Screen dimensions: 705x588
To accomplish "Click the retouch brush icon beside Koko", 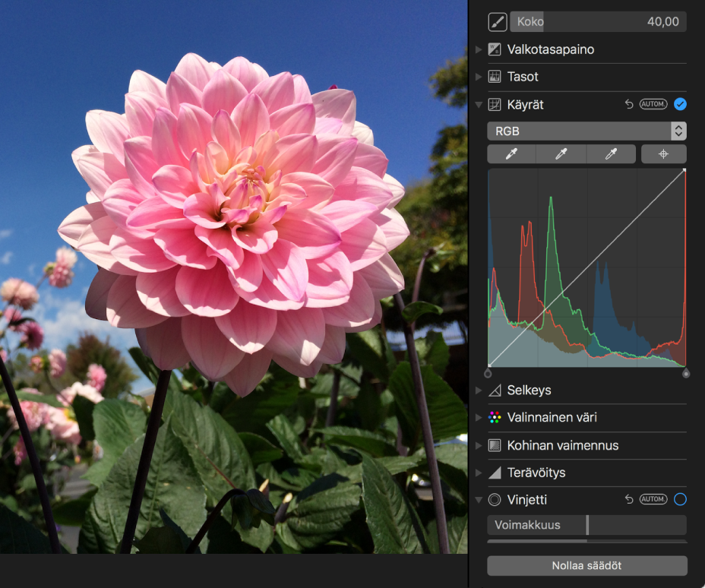I will click(x=498, y=22).
